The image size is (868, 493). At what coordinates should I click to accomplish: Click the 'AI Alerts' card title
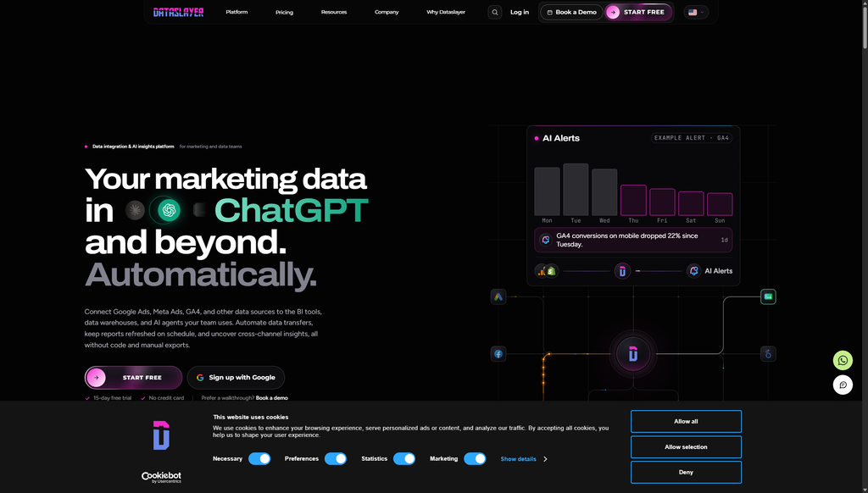pos(561,138)
